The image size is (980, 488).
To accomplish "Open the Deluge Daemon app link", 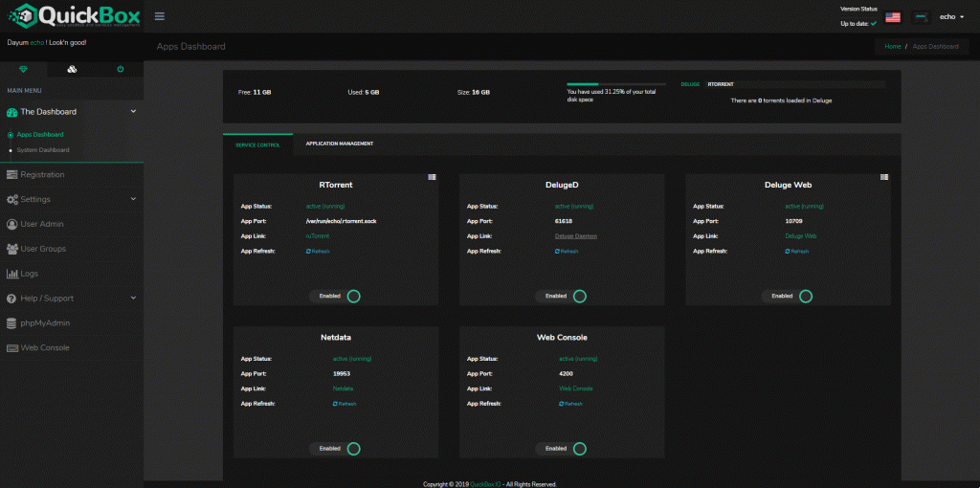I will (575, 236).
